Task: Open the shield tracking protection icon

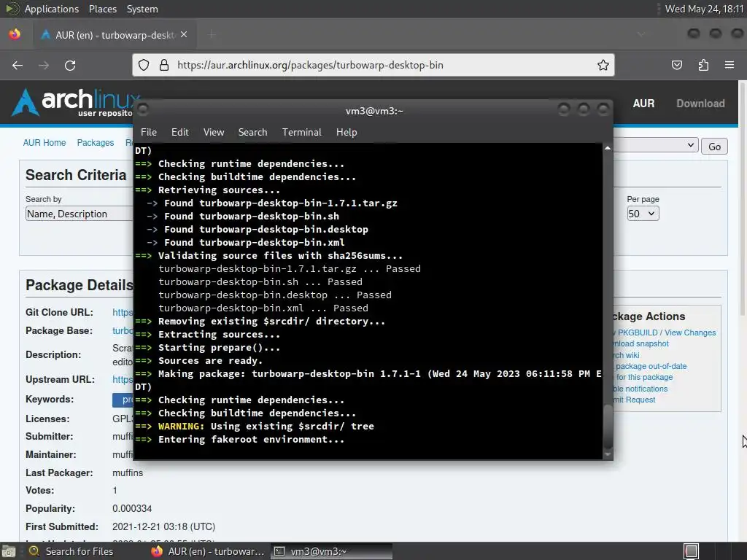Action: (x=144, y=65)
